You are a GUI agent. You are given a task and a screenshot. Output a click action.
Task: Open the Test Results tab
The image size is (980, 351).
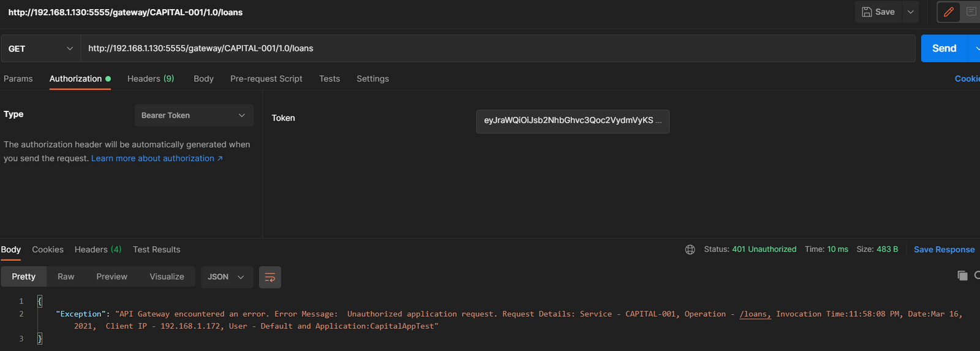[156, 249]
